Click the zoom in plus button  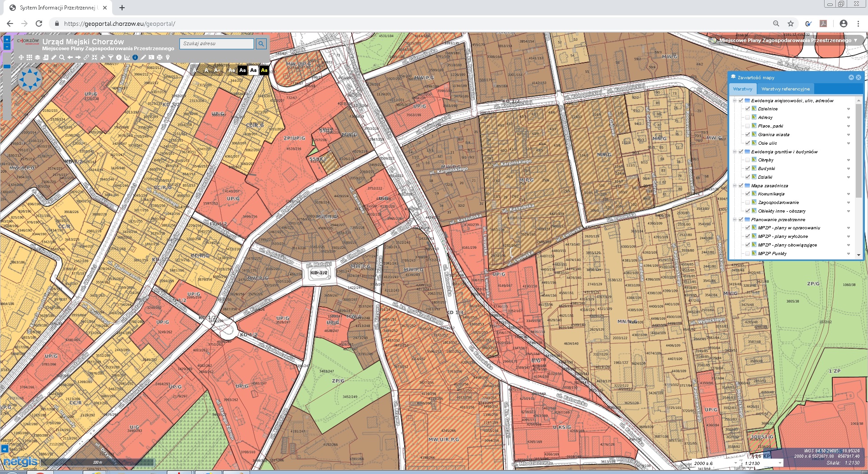point(7,40)
